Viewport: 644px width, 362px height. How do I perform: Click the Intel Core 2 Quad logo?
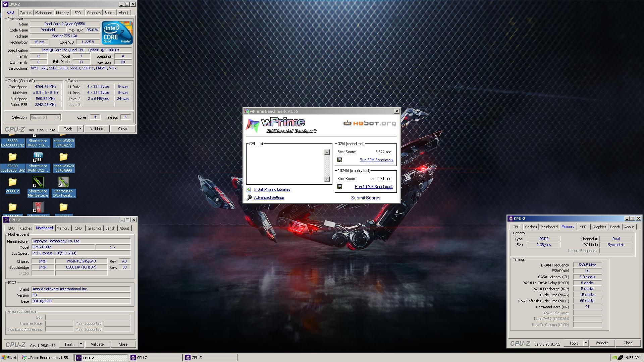pyautogui.click(x=117, y=33)
